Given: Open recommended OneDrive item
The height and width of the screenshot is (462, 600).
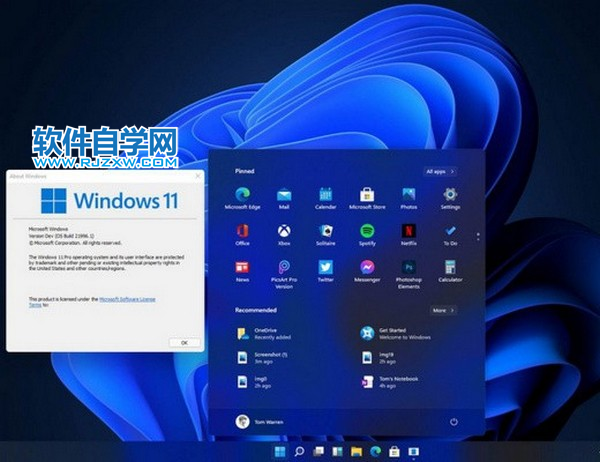Looking at the screenshot, I should pos(264,333).
